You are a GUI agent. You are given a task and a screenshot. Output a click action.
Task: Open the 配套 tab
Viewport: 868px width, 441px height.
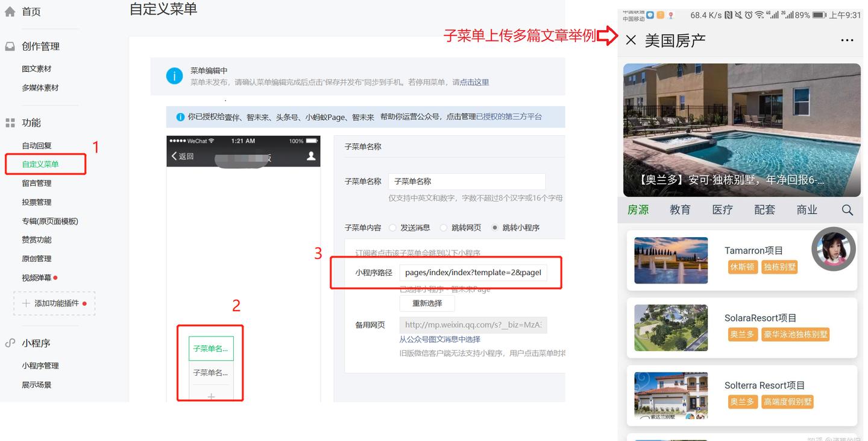pos(765,210)
